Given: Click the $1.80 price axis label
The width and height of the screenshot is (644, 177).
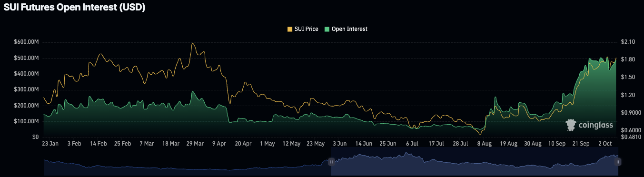Looking at the screenshot, I should coord(629,59).
